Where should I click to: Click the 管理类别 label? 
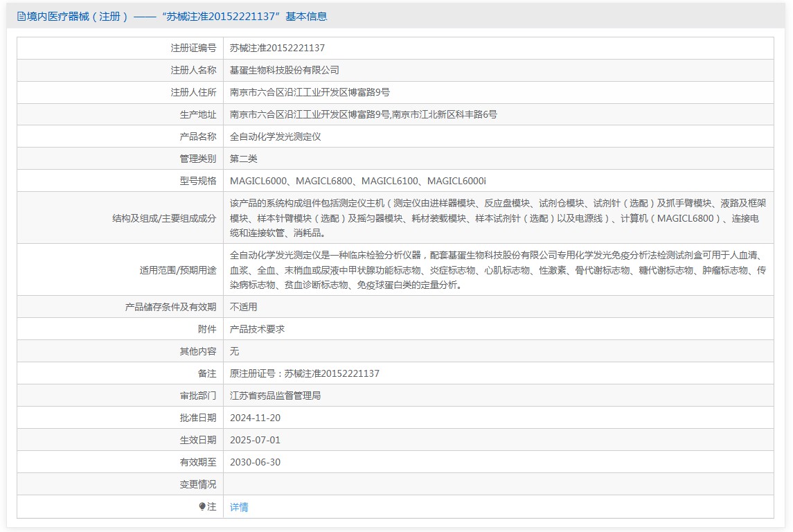[198, 159]
